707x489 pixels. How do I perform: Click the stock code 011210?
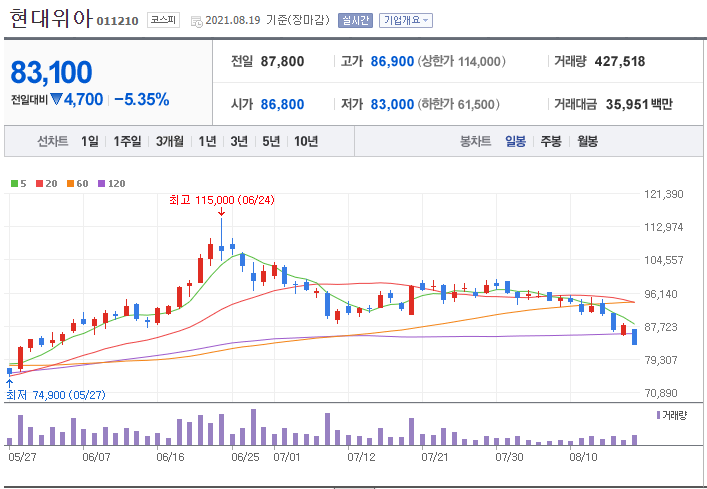[118, 21]
